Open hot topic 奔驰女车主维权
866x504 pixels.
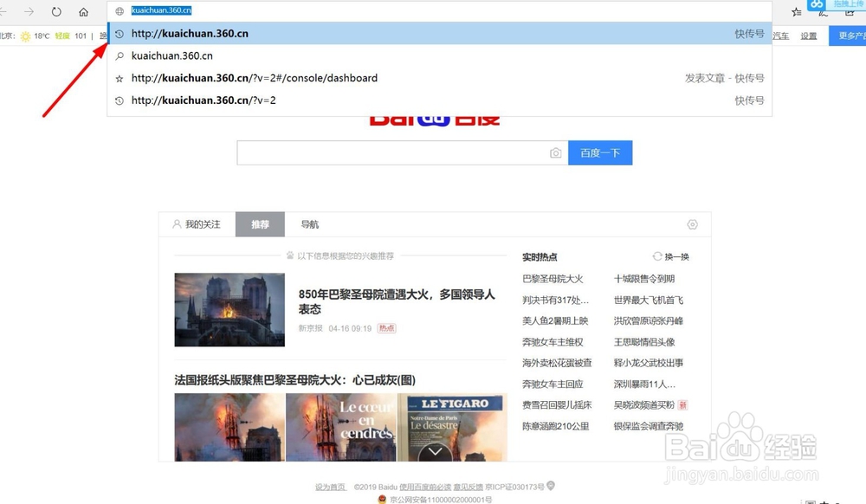tap(553, 342)
